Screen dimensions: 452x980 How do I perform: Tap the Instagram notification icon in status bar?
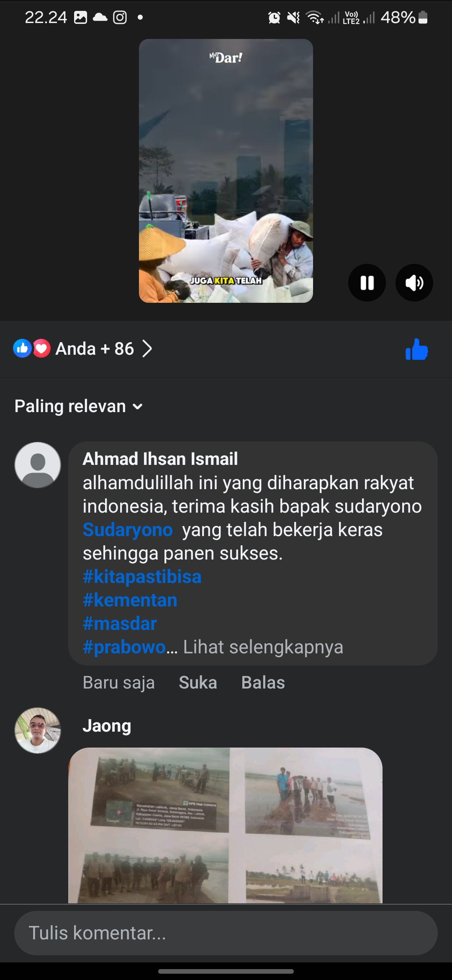pos(120,17)
